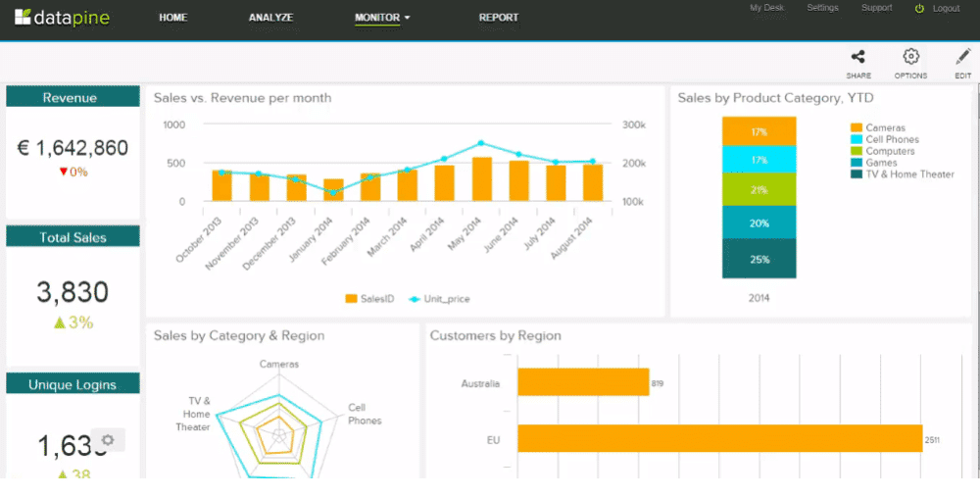Click the Logout power icon
The image size is (980, 496).
point(919,9)
